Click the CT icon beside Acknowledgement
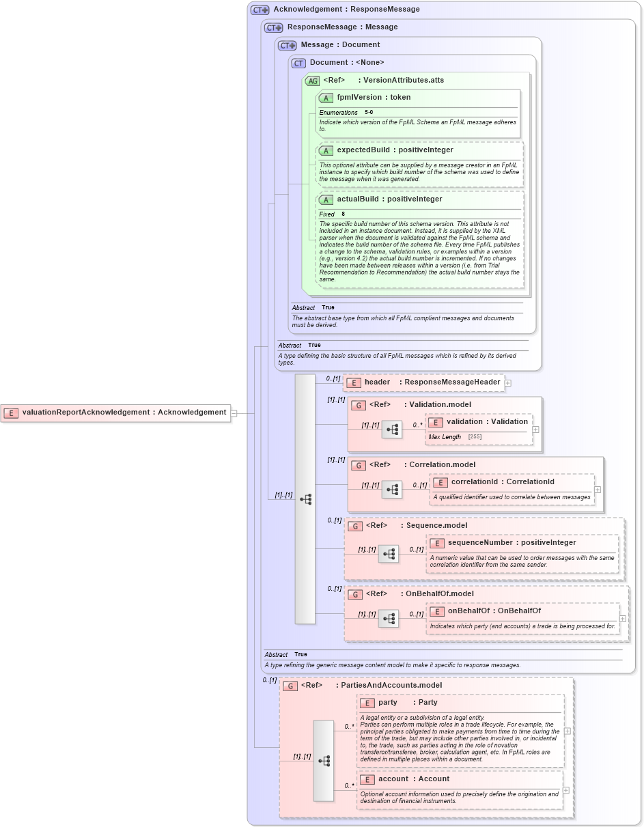Screen dimensions: 644x827 260,10
